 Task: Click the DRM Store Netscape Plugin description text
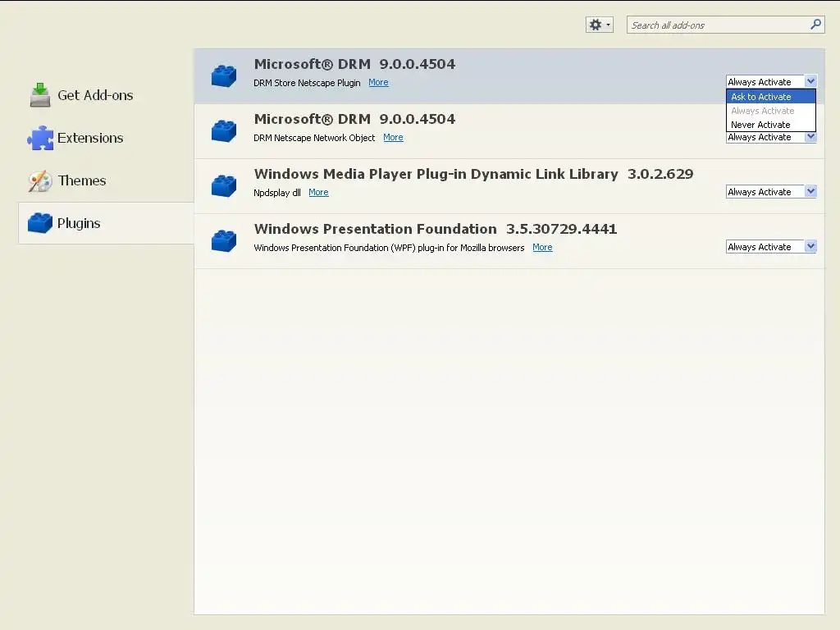pyautogui.click(x=307, y=83)
